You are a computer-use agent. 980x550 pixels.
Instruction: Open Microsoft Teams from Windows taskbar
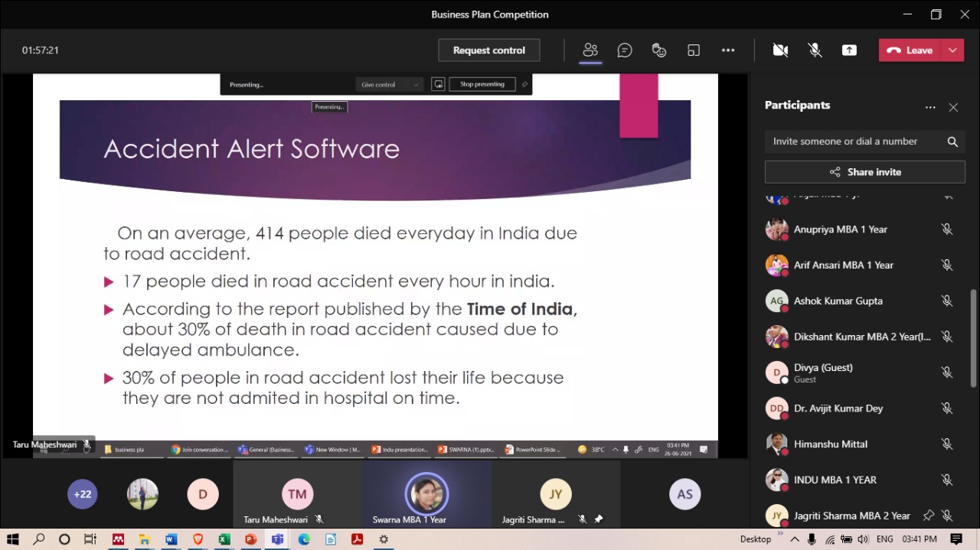click(277, 539)
